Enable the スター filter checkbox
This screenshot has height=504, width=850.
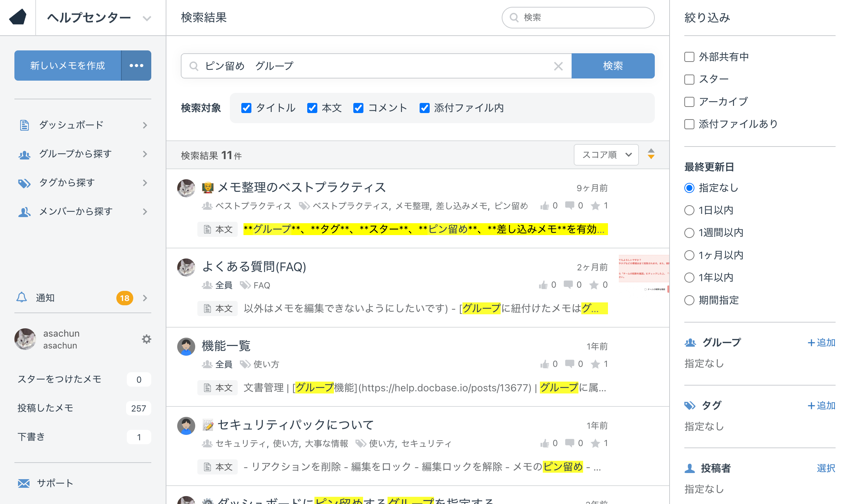tap(689, 79)
